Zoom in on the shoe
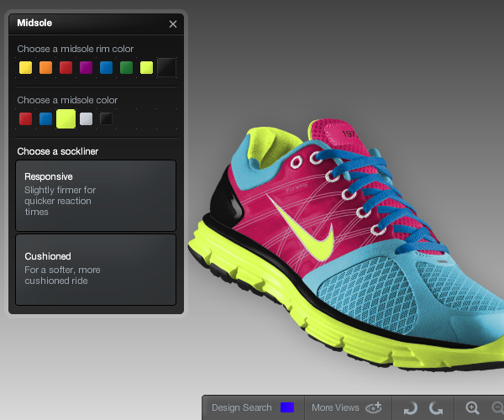The height and width of the screenshot is (420, 504). coord(472,407)
